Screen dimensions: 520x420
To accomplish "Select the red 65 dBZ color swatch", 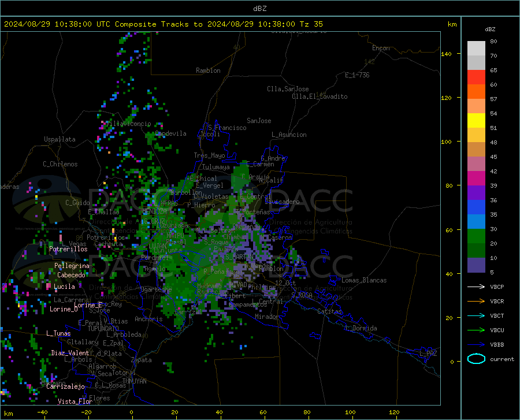I will pyautogui.click(x=476, y=77).
